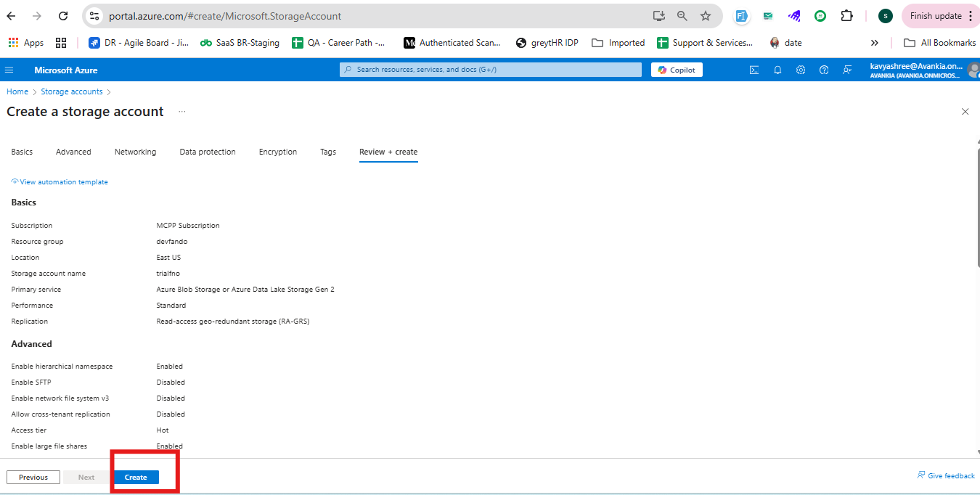Expand the hidden bookmarks overflow chevron
The height and width of the screenshot is (495, 980).
(x=875, y=43)
